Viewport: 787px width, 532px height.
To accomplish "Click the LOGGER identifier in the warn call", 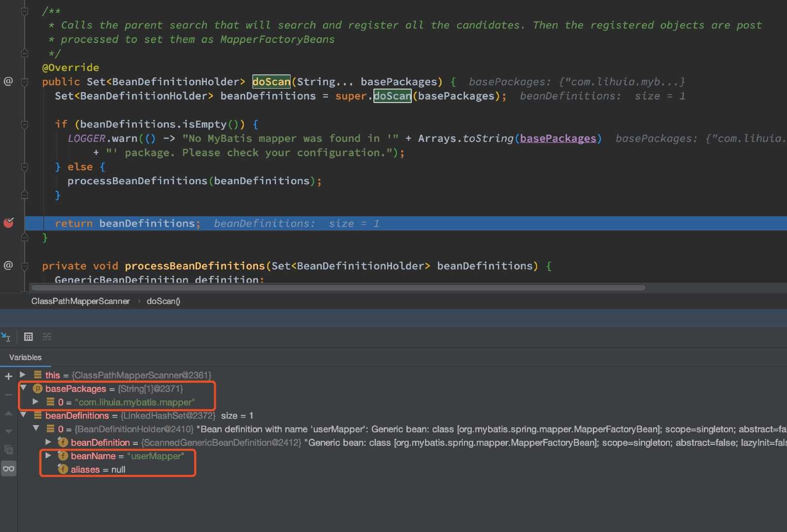I will [87, 138].
